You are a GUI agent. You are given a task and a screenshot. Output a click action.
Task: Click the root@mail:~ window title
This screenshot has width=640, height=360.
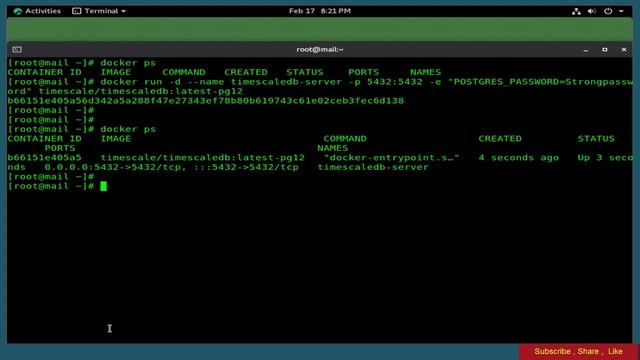[x=320, y=49]
